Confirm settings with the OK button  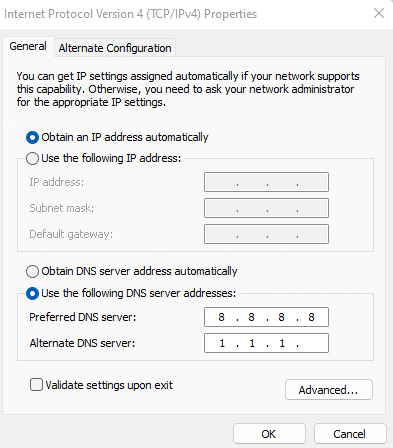point(269,434)
